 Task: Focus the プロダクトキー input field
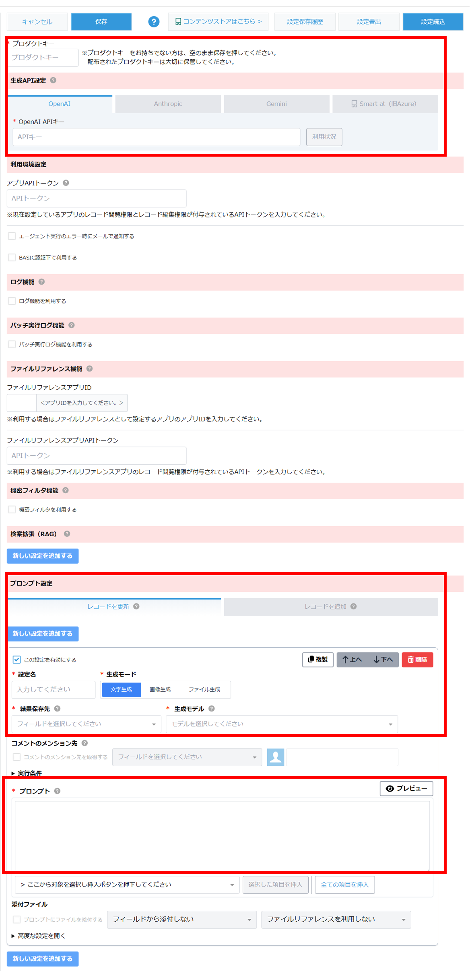(43, 58)
